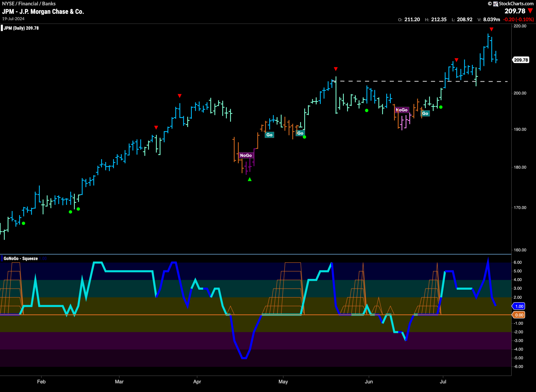Click the StockCharts.com logo icon

pos(495,4)
